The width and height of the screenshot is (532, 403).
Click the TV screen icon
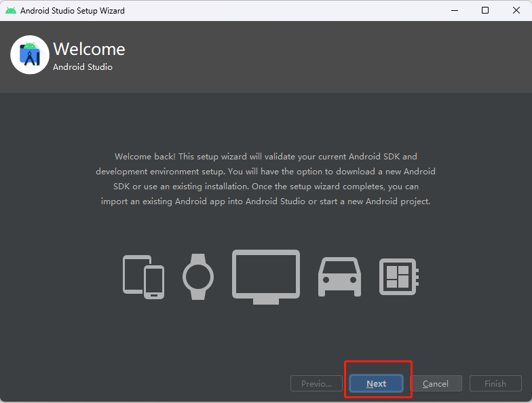point(266,277)
